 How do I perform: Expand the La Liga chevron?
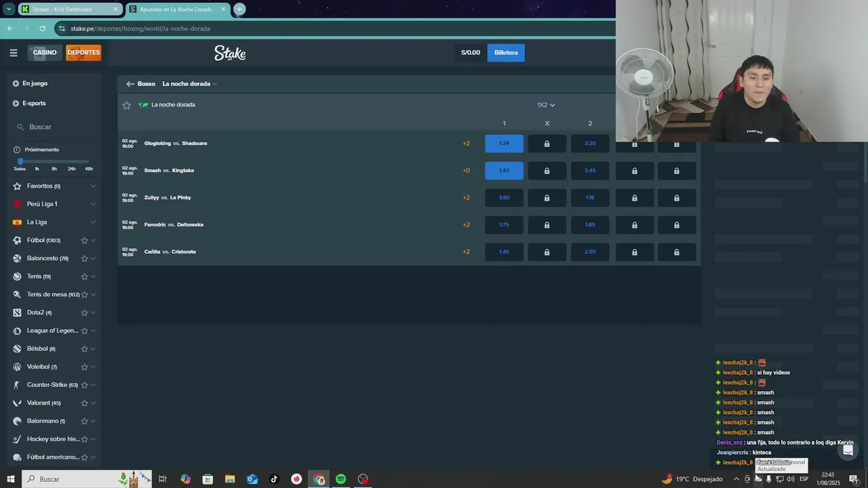click(x=93, y=222)
